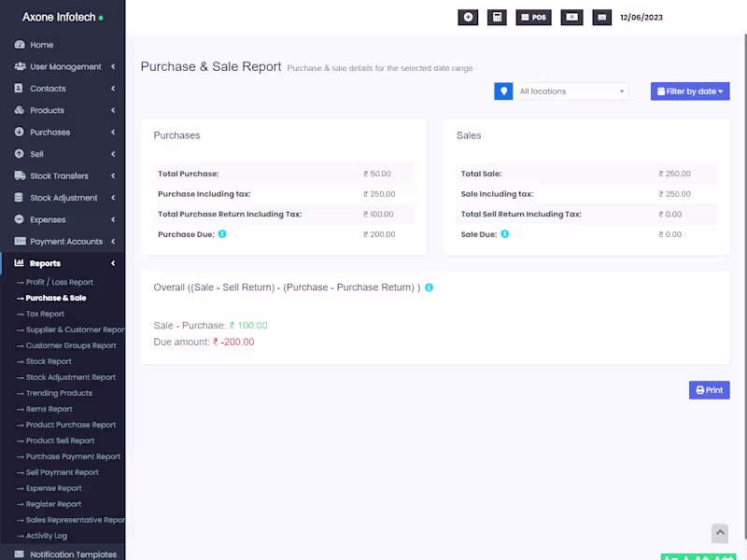Image resolution: width=747 pixels, height=560 pixels.
Task: Click the Purchase Due info icon
Action: (222, 234)
